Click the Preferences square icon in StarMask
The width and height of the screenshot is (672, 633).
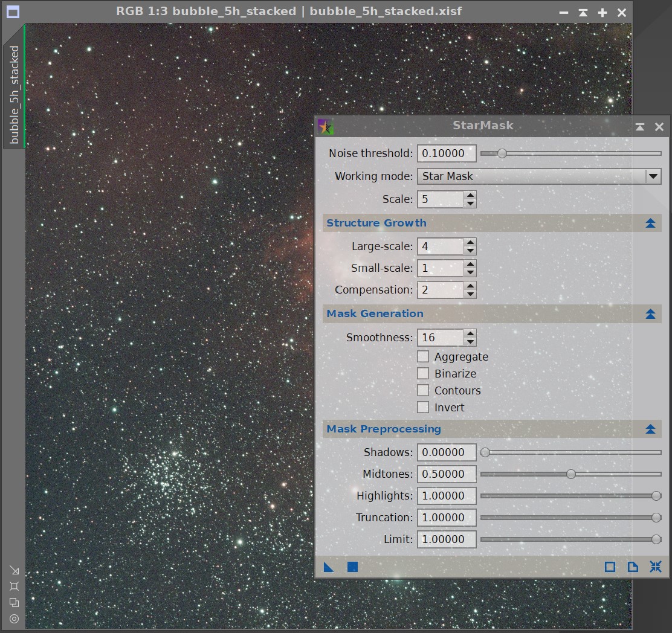coord(610,567)
